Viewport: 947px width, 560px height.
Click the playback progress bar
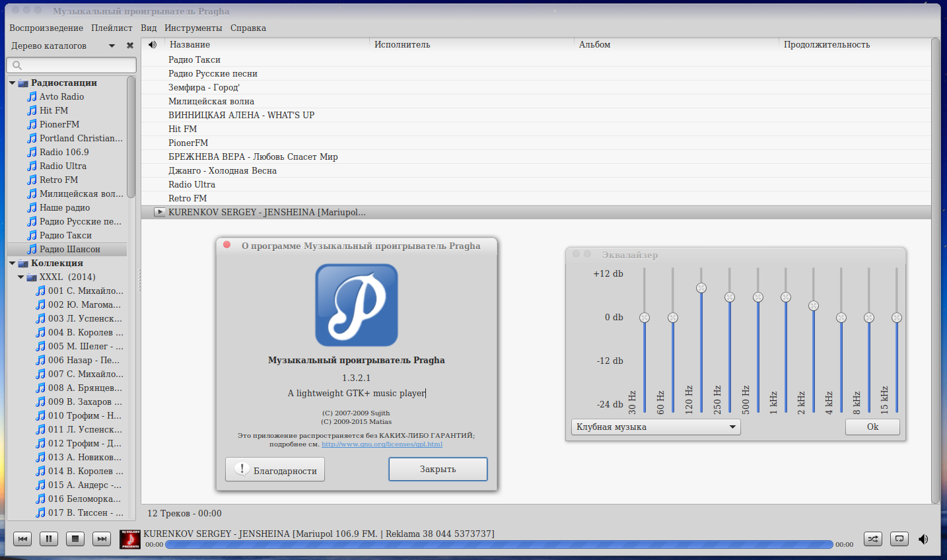[499, 545]
